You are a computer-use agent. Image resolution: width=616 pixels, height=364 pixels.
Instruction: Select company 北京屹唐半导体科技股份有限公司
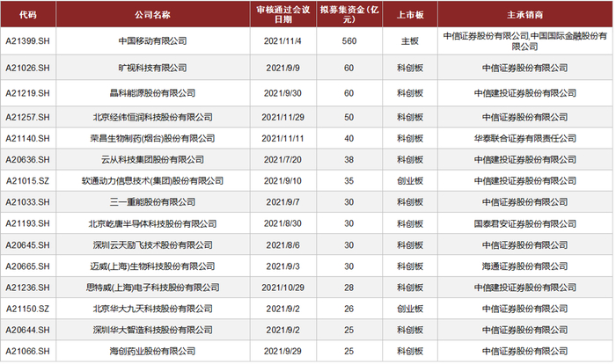153,223
